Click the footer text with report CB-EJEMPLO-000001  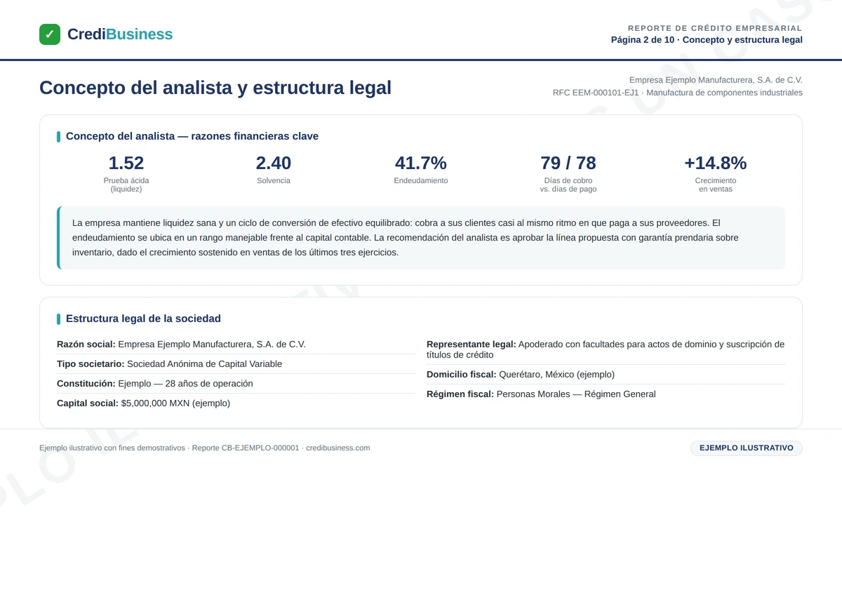[x=205, y=448]
